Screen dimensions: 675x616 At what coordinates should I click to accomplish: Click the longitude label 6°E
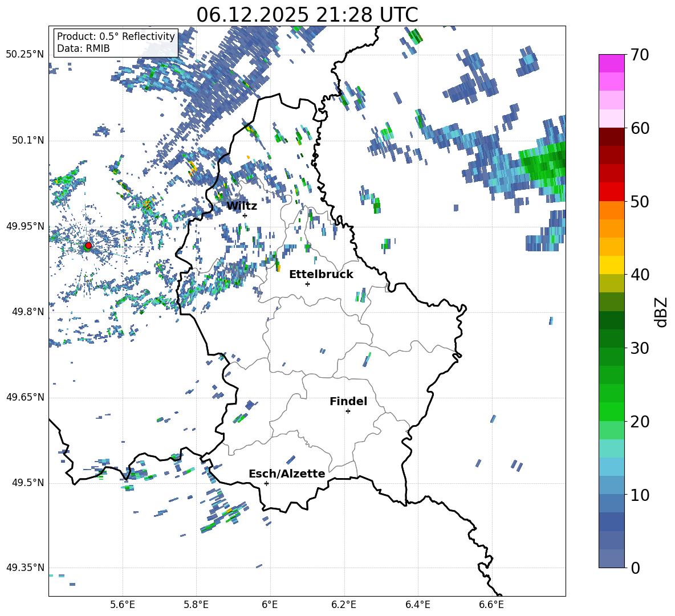click(x=270, y=605)
